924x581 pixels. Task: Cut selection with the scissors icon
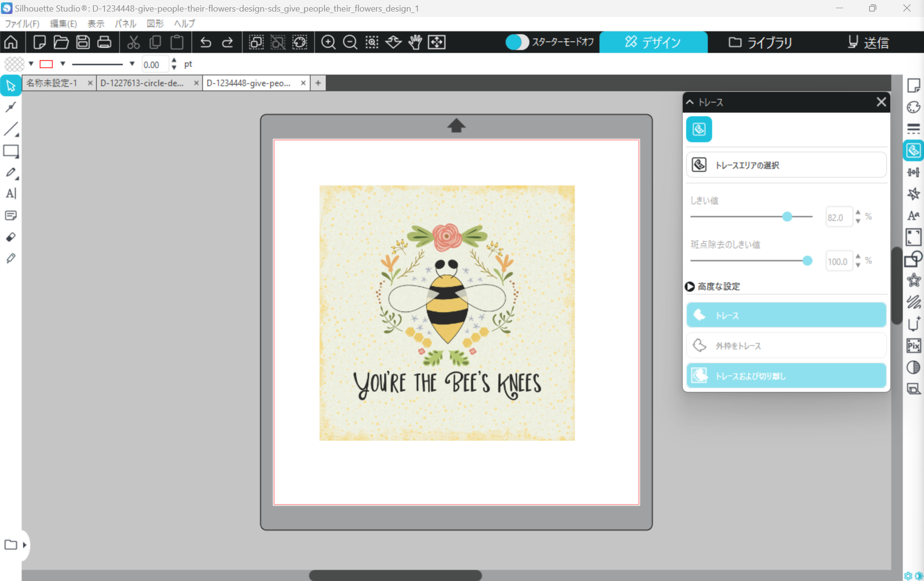click(133, 42)
